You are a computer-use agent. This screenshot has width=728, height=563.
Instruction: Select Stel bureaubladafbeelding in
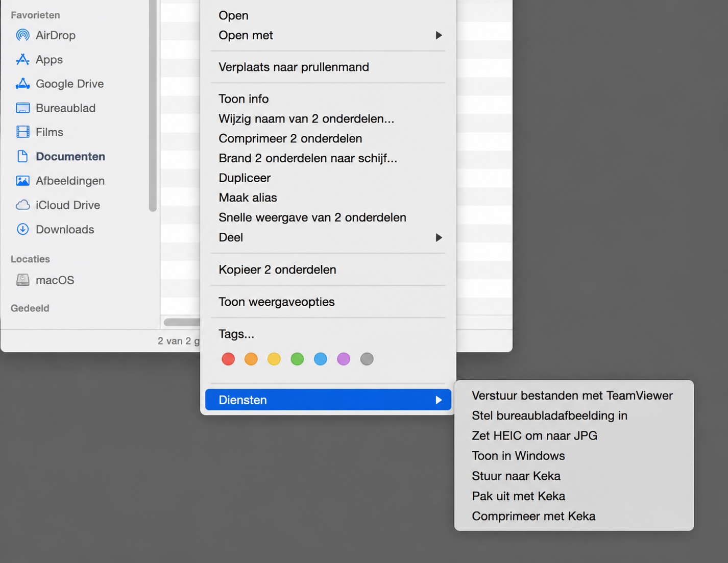pyautogui.click(x=574, y=415)
